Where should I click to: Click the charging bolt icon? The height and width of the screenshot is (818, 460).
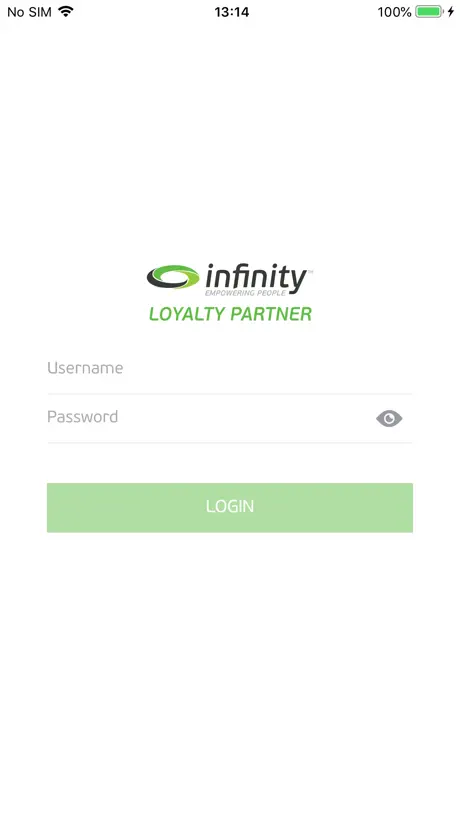[451, 11]
